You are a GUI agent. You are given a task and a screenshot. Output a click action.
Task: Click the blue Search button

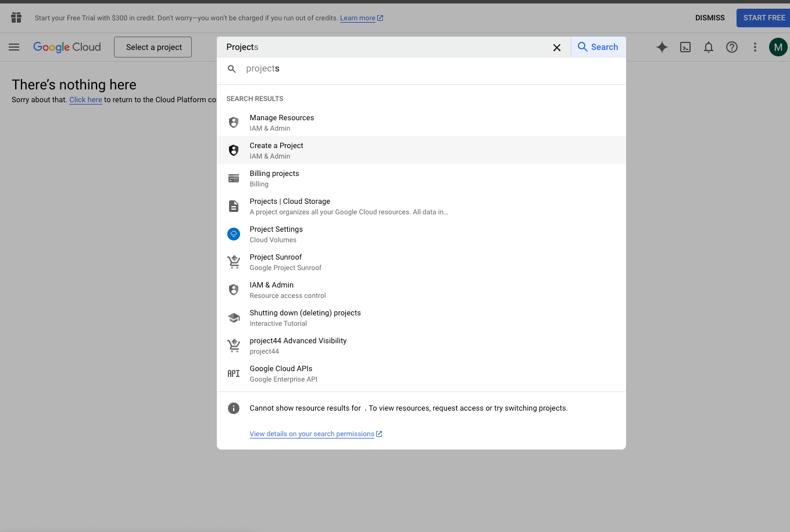pos(598,47)
